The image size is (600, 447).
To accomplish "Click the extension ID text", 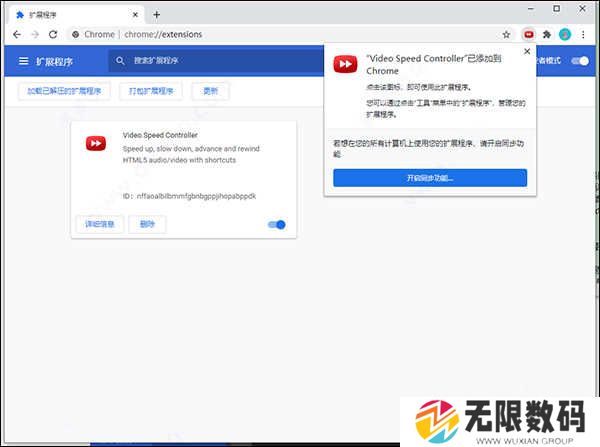I will 189,196.
